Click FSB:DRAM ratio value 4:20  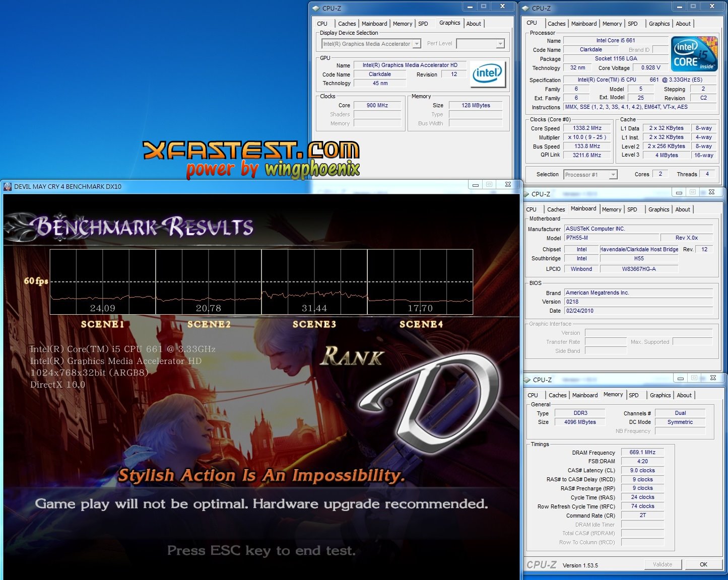(642, 462)
